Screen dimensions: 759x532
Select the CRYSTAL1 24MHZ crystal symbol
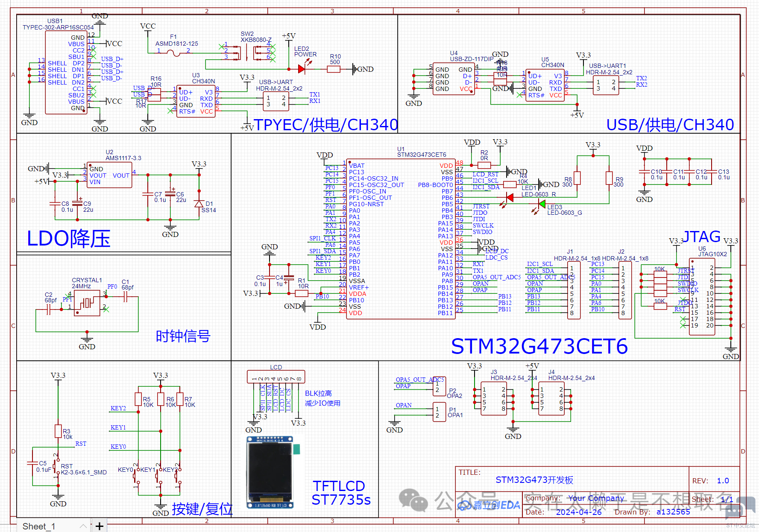[87, 303]
